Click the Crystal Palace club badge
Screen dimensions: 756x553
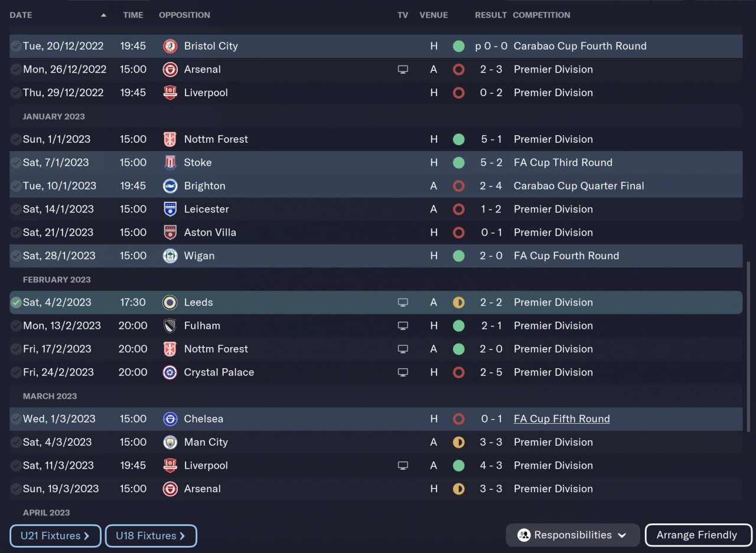pyautogui.click(x=170, y=372)
